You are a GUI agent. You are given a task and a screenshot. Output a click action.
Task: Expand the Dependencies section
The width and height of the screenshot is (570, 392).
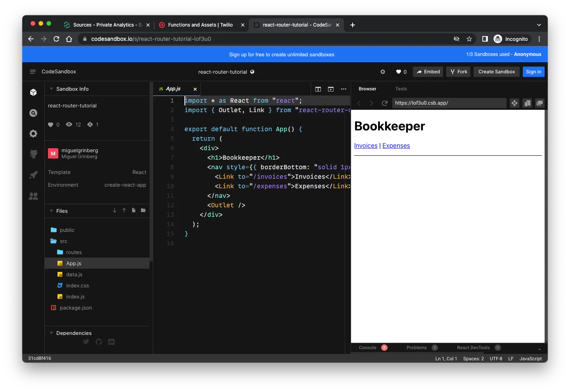click(x=51, y=333)
